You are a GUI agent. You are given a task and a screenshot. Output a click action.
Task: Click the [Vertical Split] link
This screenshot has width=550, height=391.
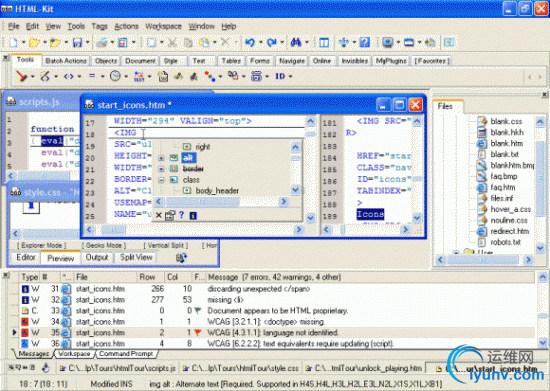(x=166, y=245)
